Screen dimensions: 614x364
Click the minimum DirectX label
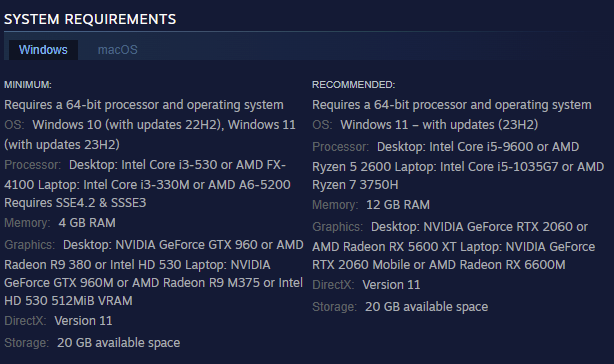coord(25,321)
